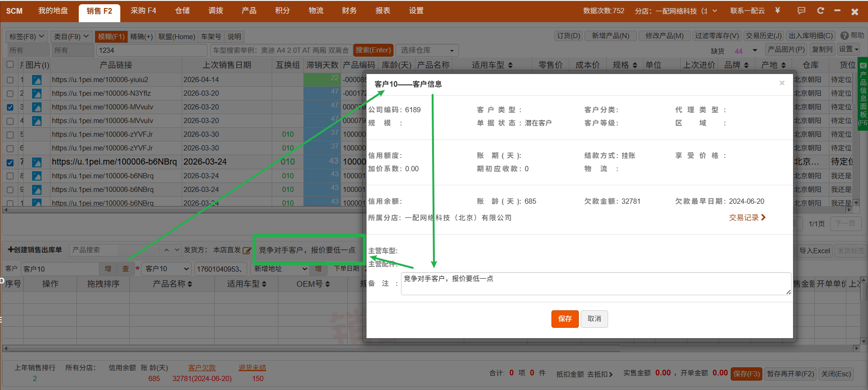Click the 备注 remark text area
Screen dimensions: 868x390
pyautogui.click(x=596, y=284)
